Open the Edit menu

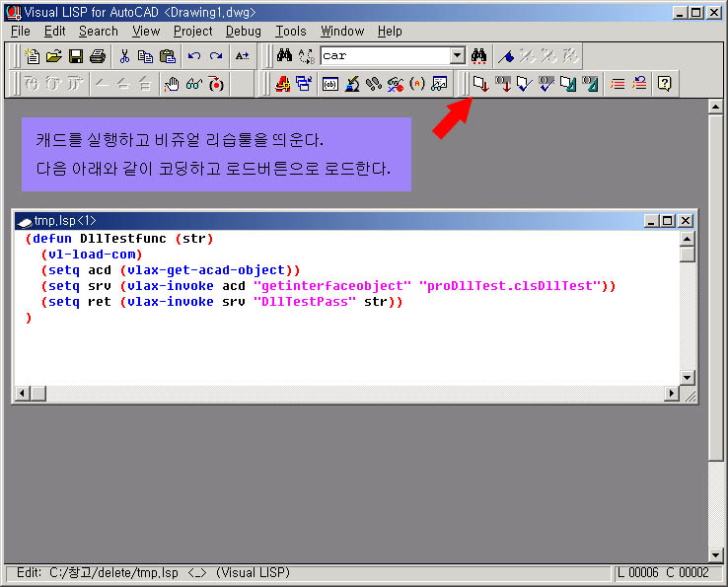[55, 32]
